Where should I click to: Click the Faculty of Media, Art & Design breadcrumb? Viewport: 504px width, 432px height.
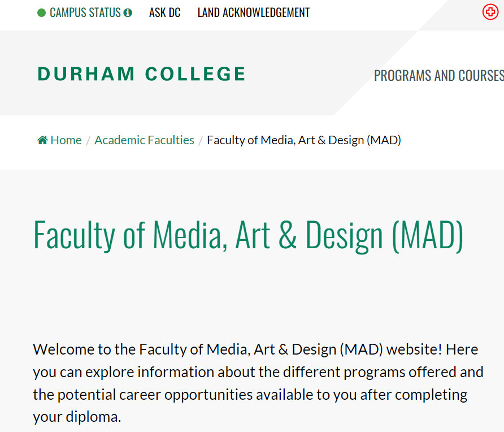point(303,139)
